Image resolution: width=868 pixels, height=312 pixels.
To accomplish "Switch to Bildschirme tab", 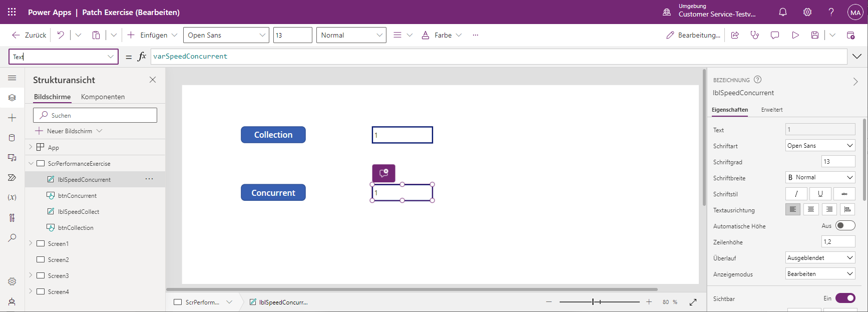I will (x=53, y=97).
